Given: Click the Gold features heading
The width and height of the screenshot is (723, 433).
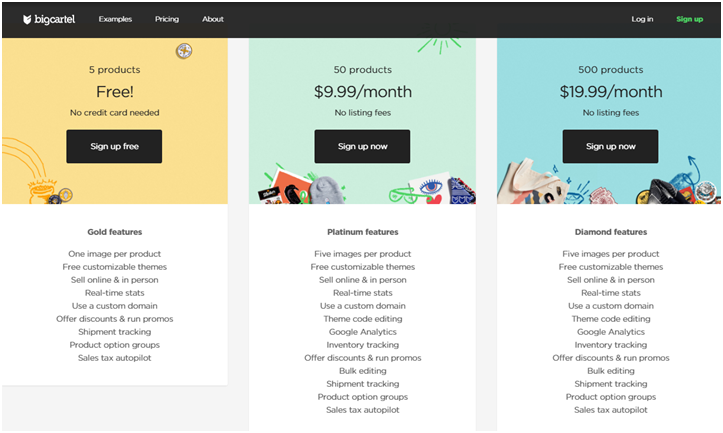Looking at the screenshot, I should 115,232.
